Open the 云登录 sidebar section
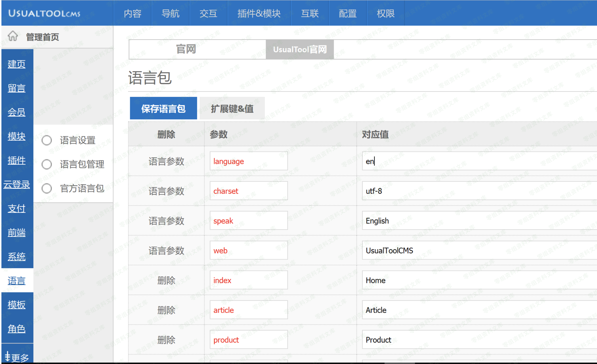 pos(16,184)
